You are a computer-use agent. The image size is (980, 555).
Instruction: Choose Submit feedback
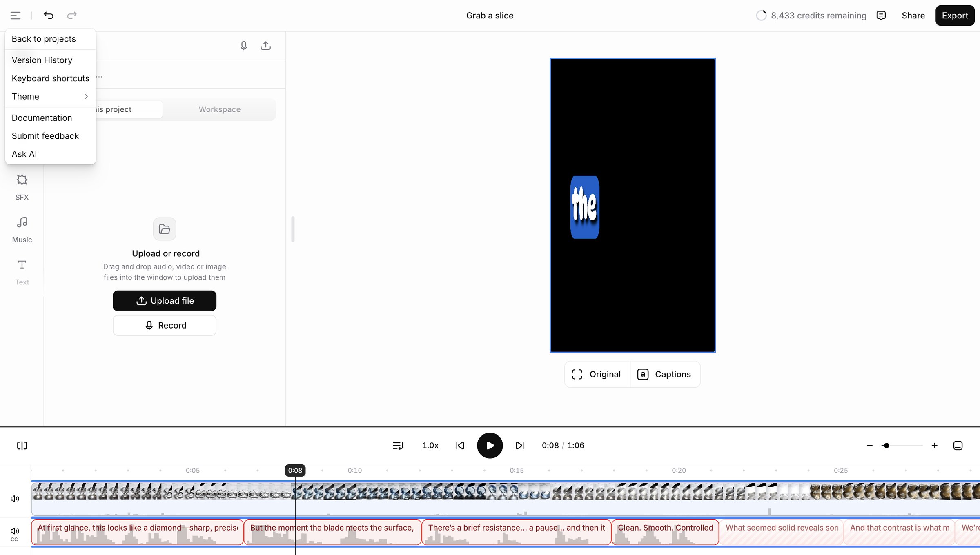tap(50, 136)
